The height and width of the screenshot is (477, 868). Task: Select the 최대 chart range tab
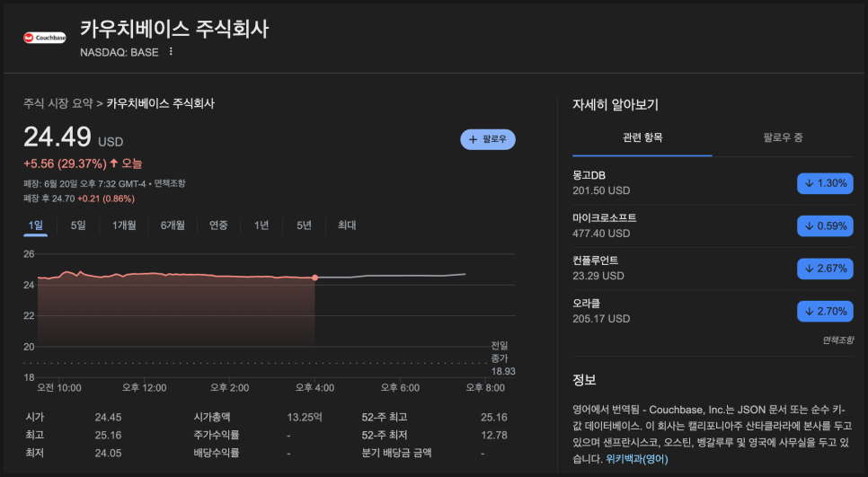(347, 225)
